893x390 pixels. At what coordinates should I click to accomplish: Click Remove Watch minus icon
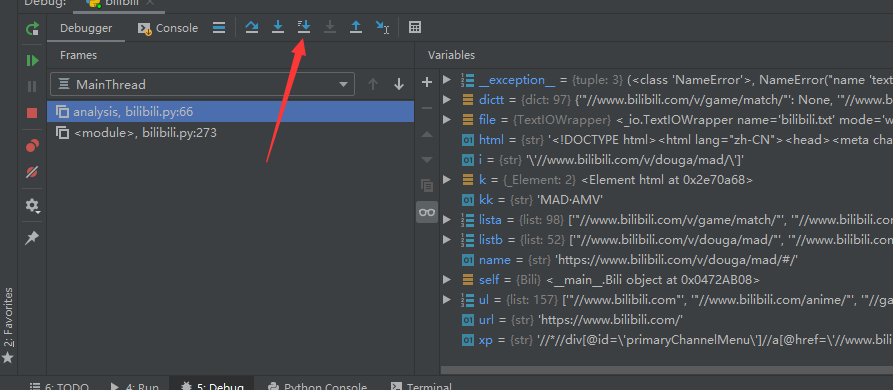tap(427, 108)
